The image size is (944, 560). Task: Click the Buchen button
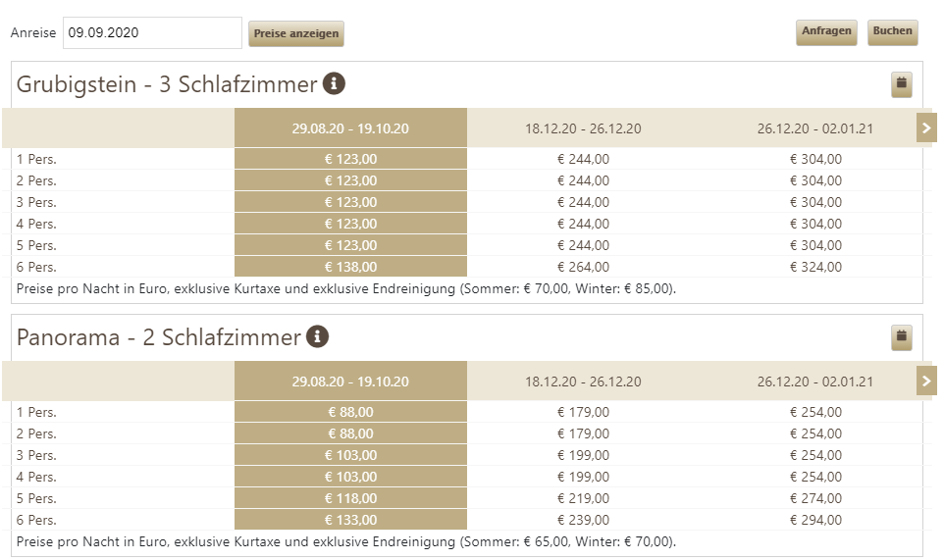(x=892, y=32)
